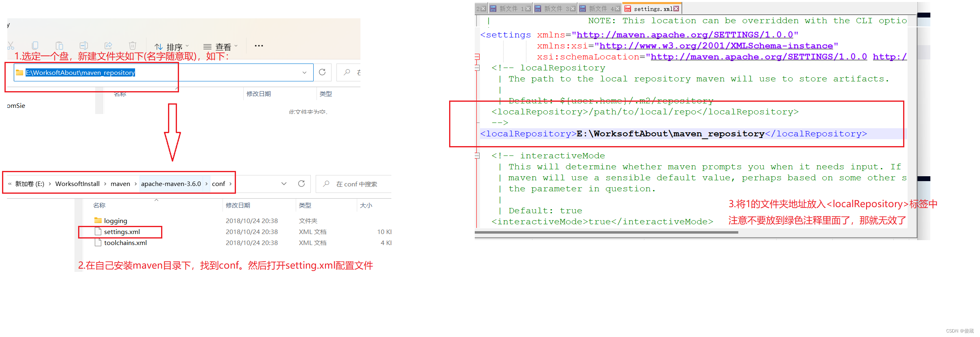Sort by 修改日期 column in conf folder
Viewport: 980px width, 337px height.
(x=238, y=205)
